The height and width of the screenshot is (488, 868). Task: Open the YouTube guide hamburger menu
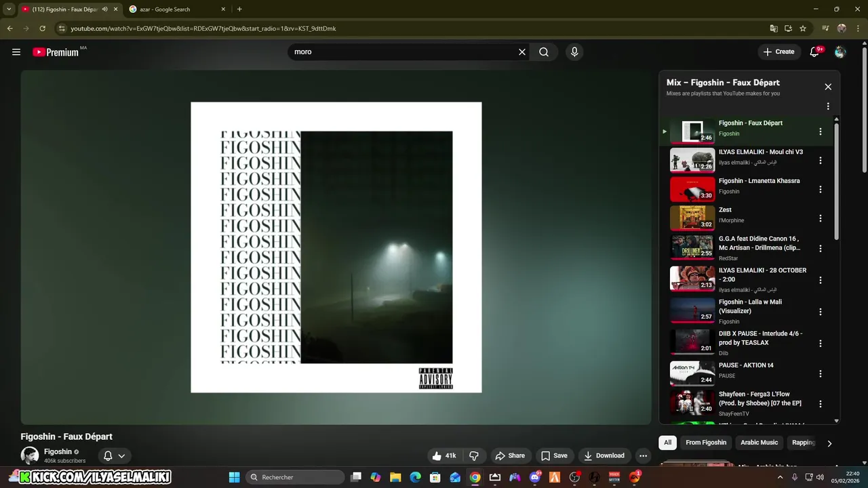point(16,52)
